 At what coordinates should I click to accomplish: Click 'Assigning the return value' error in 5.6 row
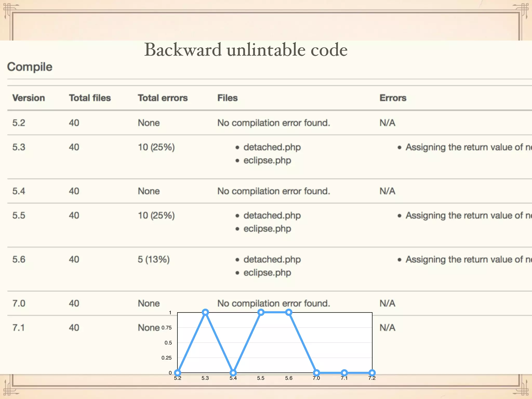pos(469,260)
